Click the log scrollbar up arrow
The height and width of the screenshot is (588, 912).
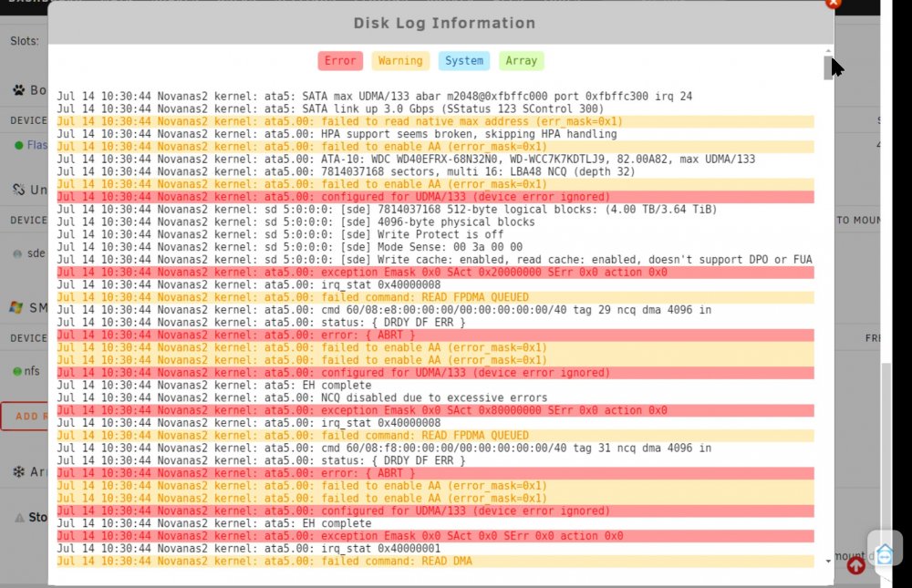click(x=828, y=51)
